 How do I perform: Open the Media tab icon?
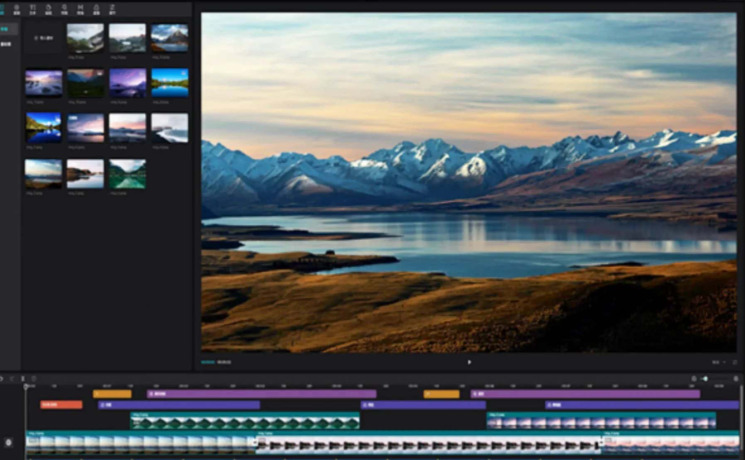(1, 9)
